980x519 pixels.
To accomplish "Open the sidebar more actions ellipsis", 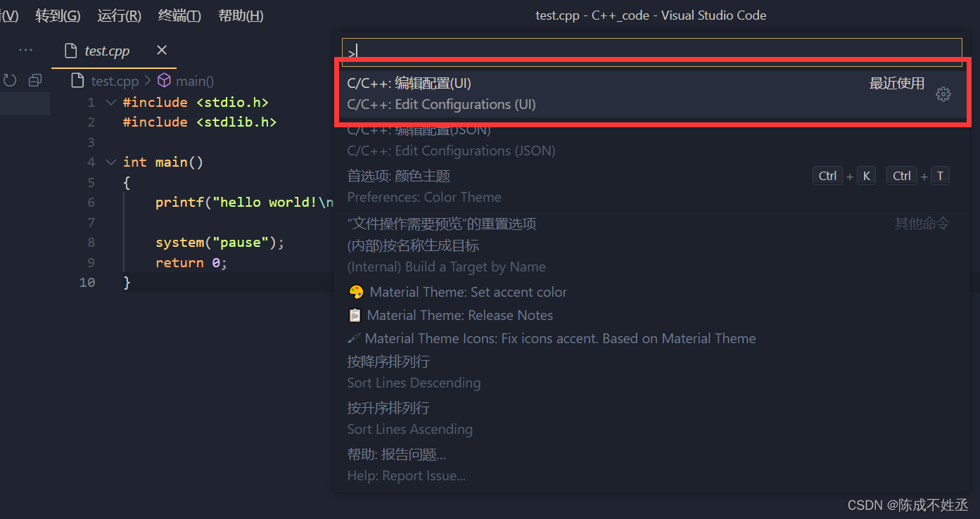I will [25, 50].
